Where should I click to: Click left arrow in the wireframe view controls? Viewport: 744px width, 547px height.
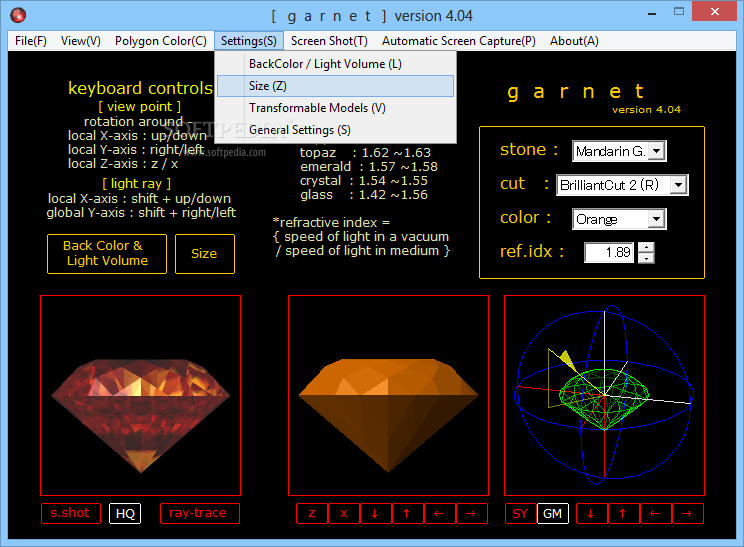pyautogui.click(x=655, y=513)
